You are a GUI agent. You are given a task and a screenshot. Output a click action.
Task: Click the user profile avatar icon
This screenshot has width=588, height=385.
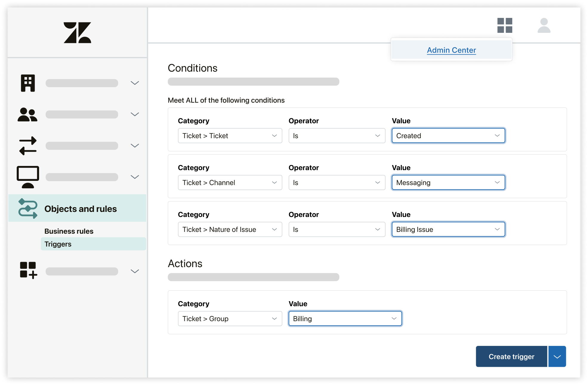(543, 29)
